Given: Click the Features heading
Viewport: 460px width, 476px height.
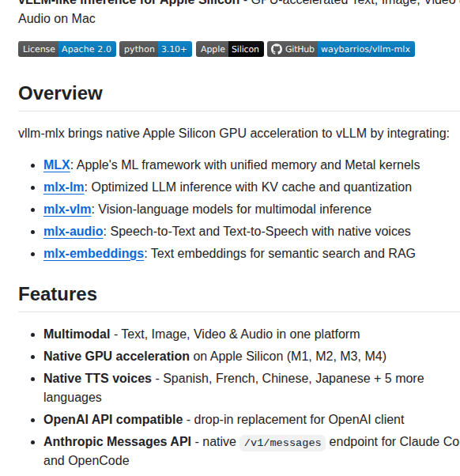Looking at the screenshot, I should (58, 294).
